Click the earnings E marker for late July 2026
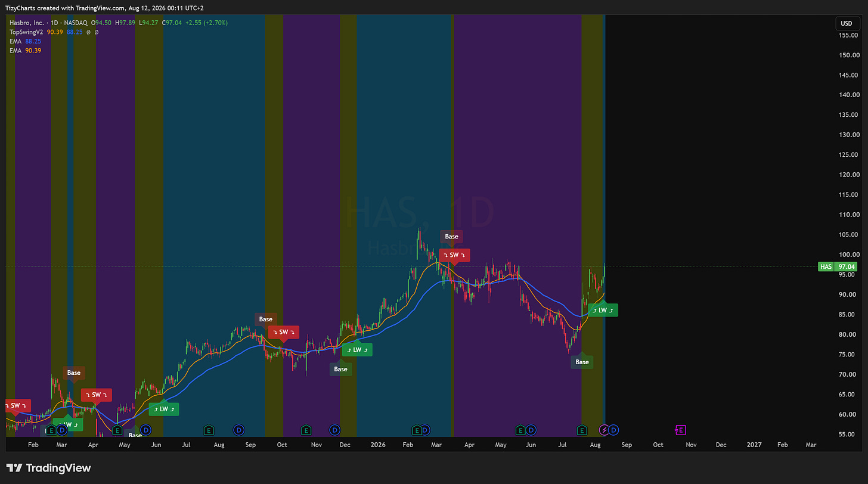Screen dimensions: 868x484 pyautogui.click(x=582, y=430)
